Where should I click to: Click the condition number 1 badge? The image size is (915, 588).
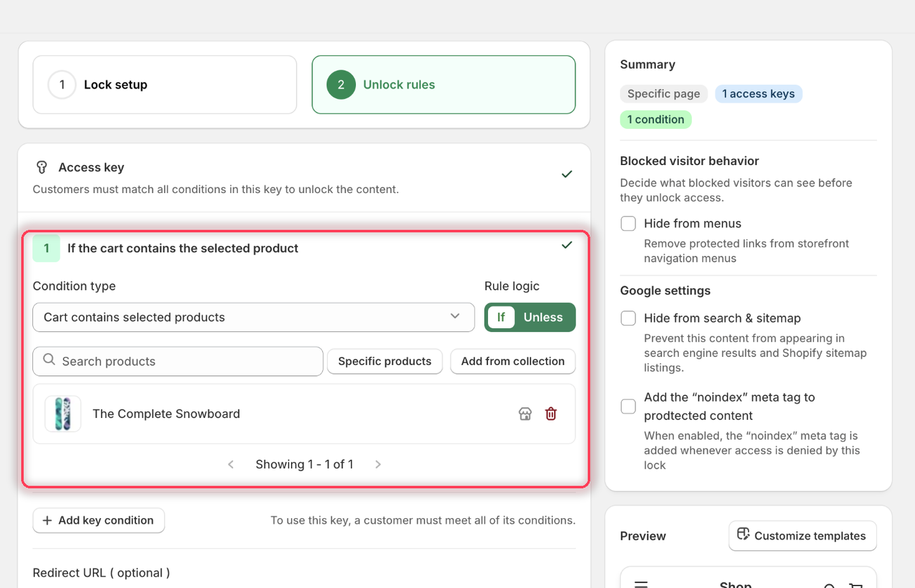click(x=46, y=248)
